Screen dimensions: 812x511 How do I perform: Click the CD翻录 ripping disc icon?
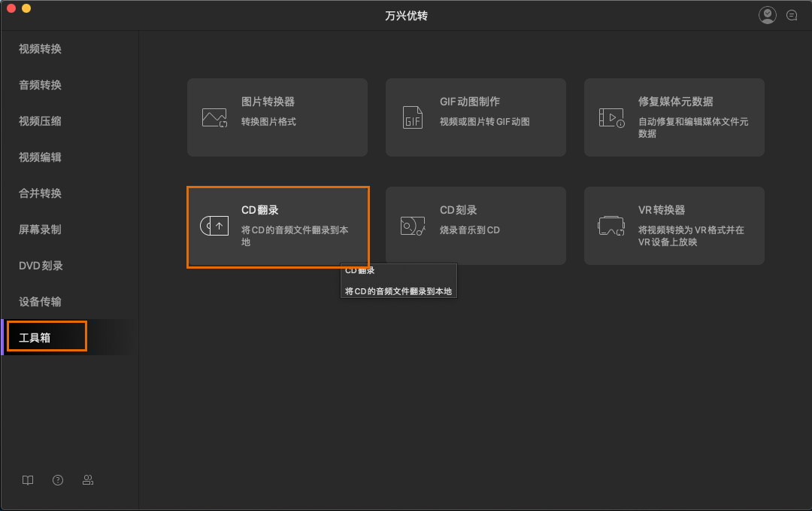tap(214, 225)
